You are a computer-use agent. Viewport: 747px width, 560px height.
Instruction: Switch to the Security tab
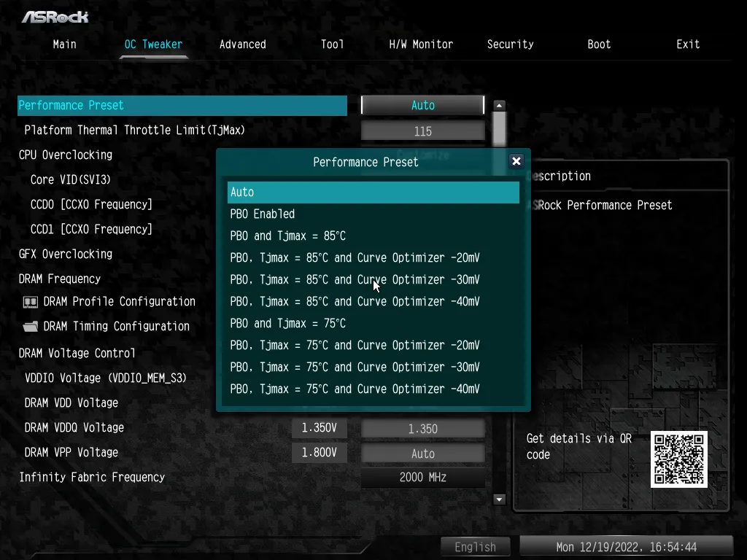(x=510, y=44)
